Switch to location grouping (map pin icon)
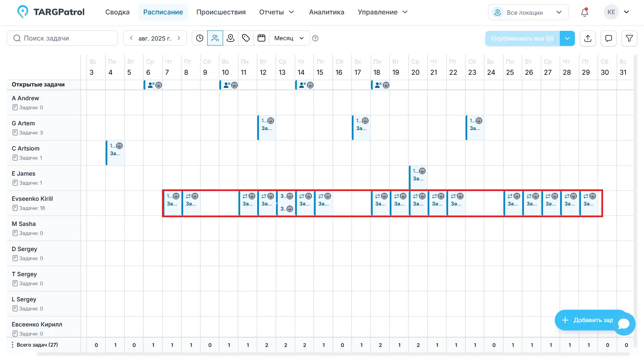This screenshot has height=362, width=644. click(x=230, y=38)
